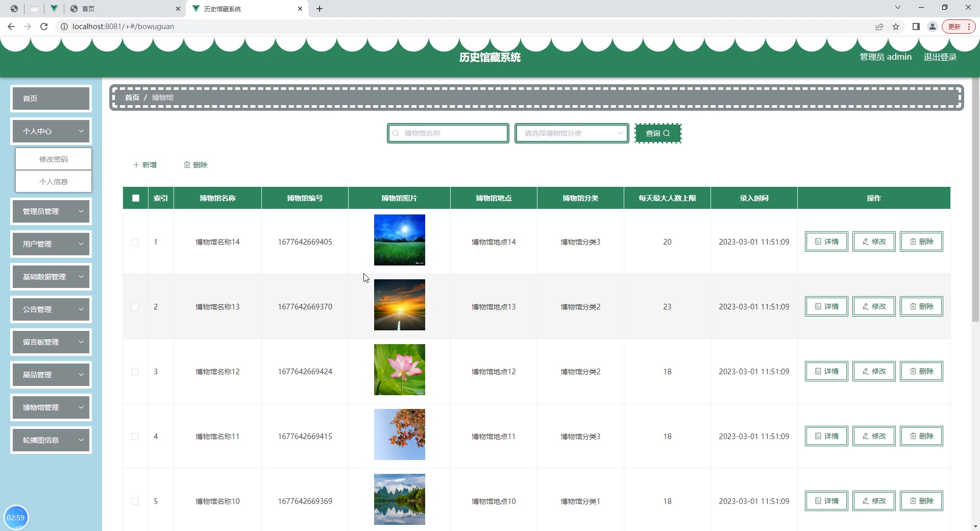Bookmark this page with the star icon
The image size is (980, 531).
pyautogui.click(x=896, y=27)
